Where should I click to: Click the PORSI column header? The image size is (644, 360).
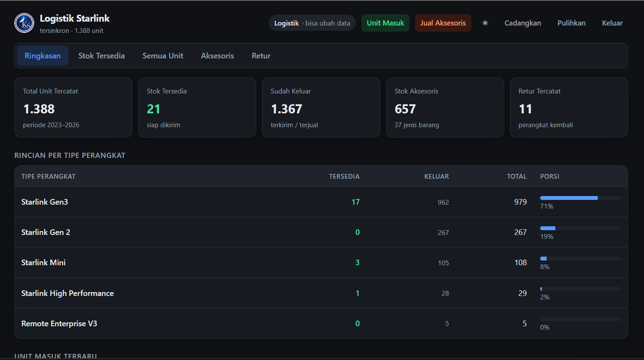[x=550, y=177]
